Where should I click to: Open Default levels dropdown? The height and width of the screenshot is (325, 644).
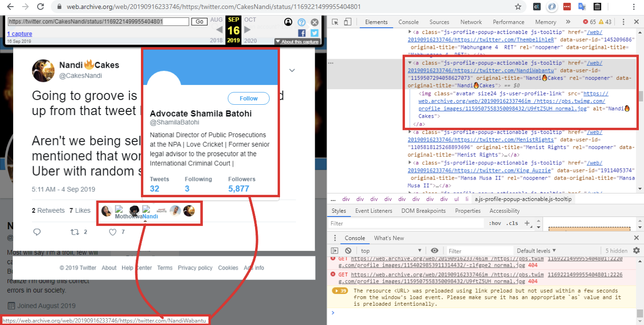coord(536,251)
